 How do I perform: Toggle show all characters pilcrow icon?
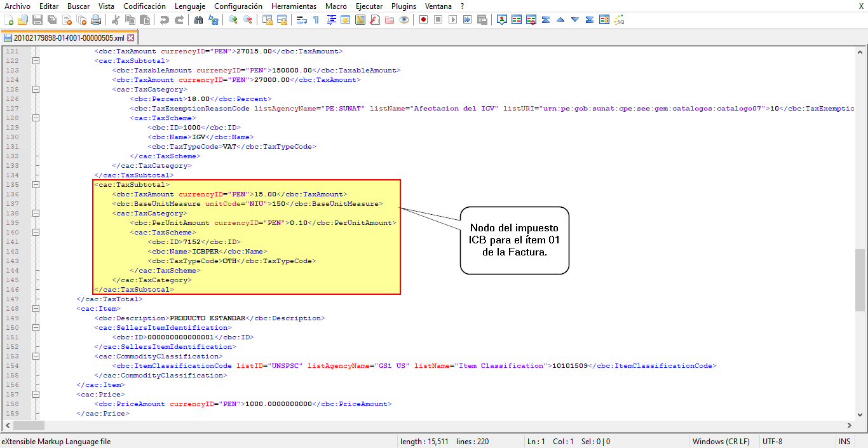point(316,20)
